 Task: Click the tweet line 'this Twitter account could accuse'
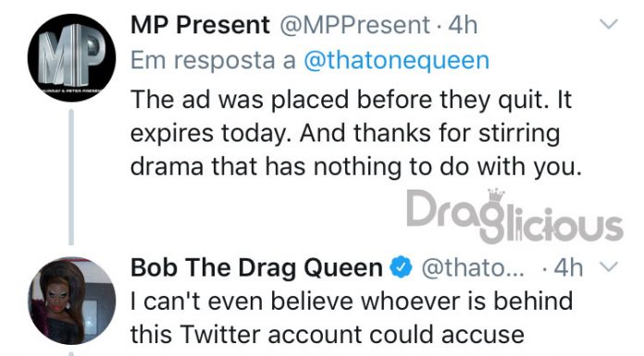[x=328, y=335]
